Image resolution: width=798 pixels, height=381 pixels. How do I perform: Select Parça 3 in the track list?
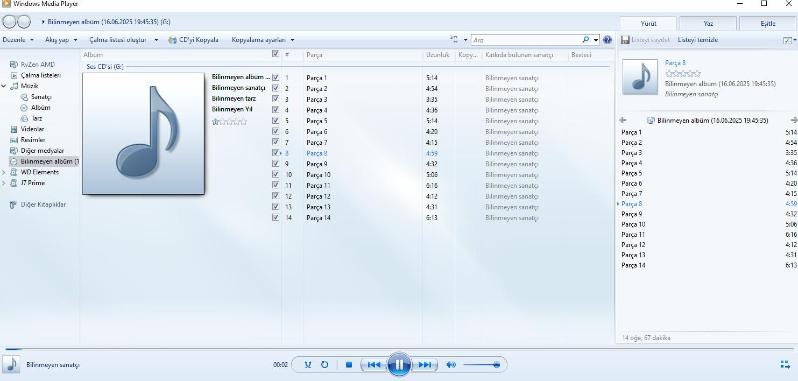317,99
